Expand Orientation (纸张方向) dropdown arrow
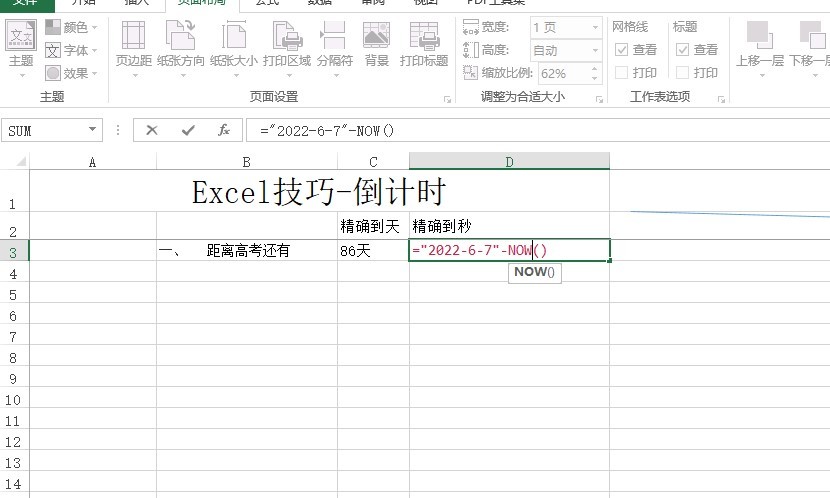 point(183,75)
